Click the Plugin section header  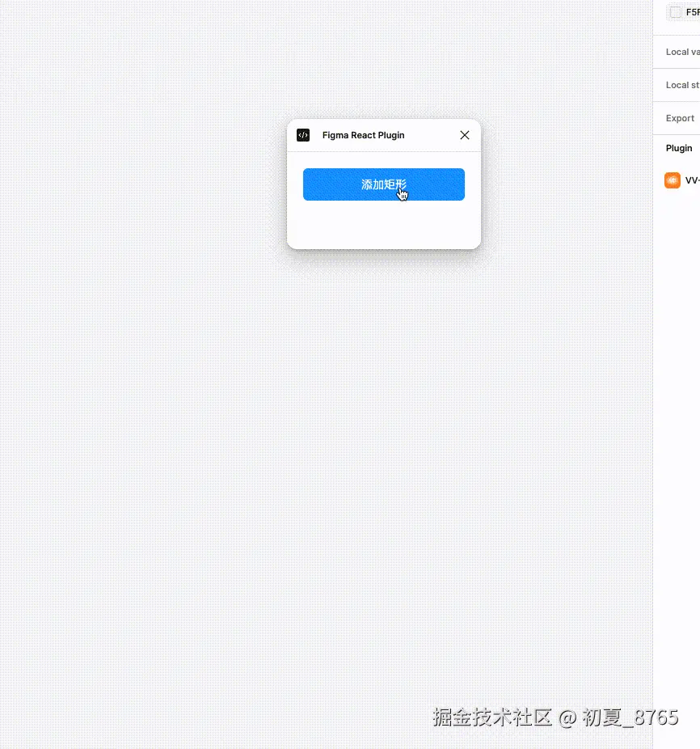coord(678,148)
